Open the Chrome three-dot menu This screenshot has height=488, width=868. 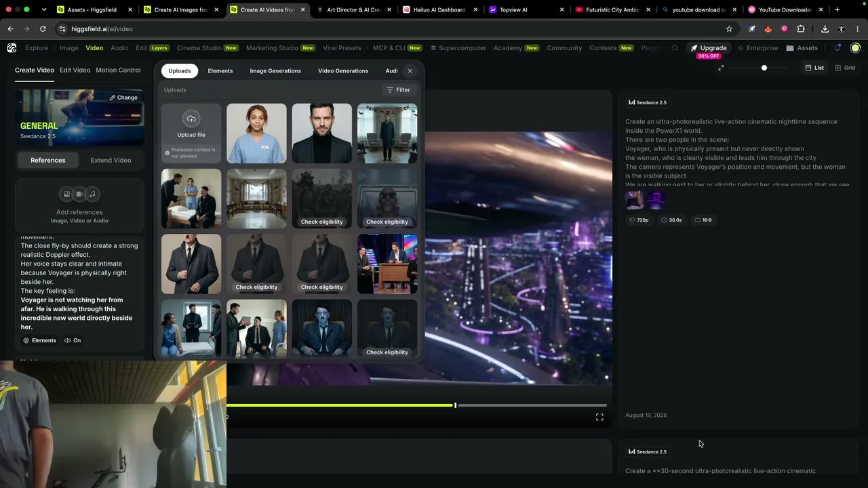click(858, 29)
